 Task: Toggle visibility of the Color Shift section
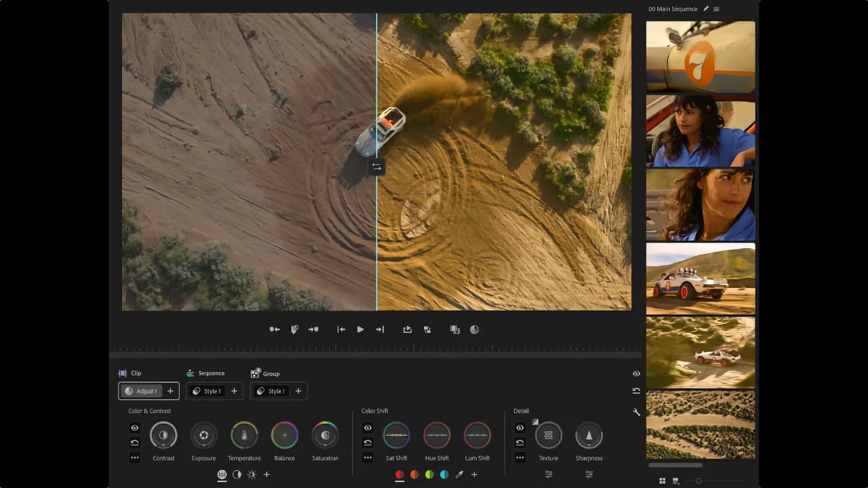[368, 427]
